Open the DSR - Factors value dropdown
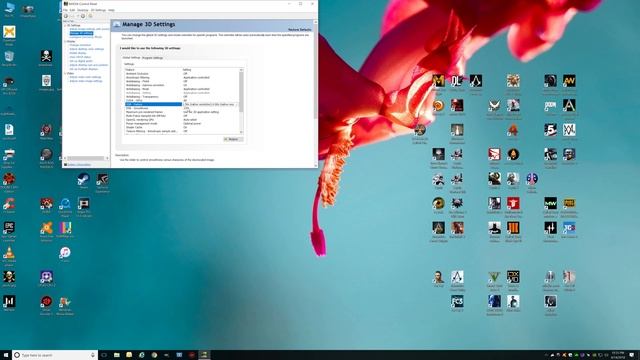 210,104
